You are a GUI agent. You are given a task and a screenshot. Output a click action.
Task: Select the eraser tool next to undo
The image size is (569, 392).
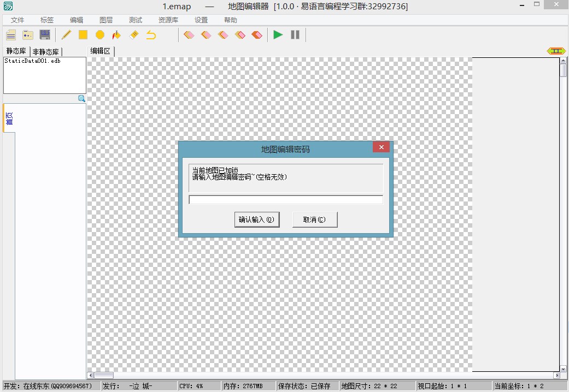point(134,35)
